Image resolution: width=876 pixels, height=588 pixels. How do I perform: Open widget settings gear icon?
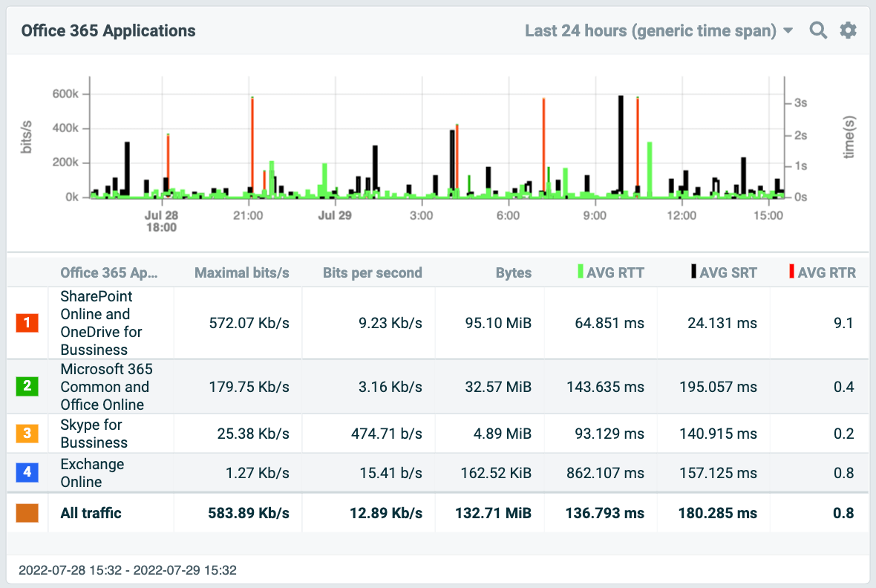[x=848, y=30]
